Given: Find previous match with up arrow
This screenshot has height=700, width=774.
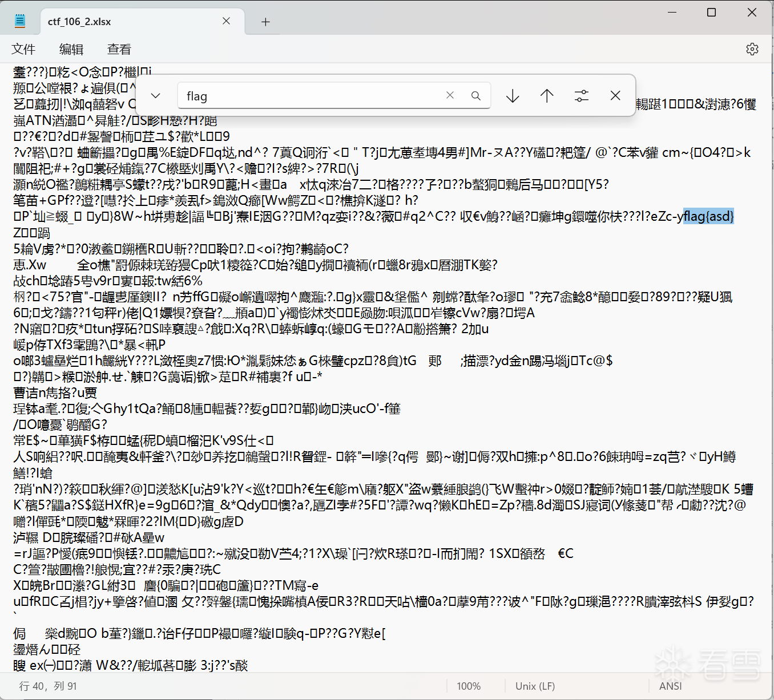Looking at the screenshot, I should (x=547, y=96).
